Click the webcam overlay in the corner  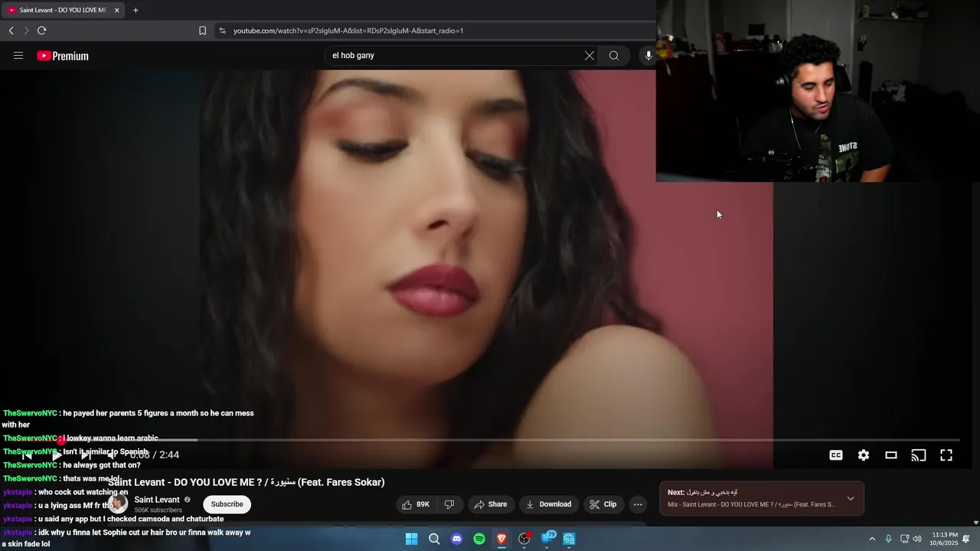tap(818, 91)
